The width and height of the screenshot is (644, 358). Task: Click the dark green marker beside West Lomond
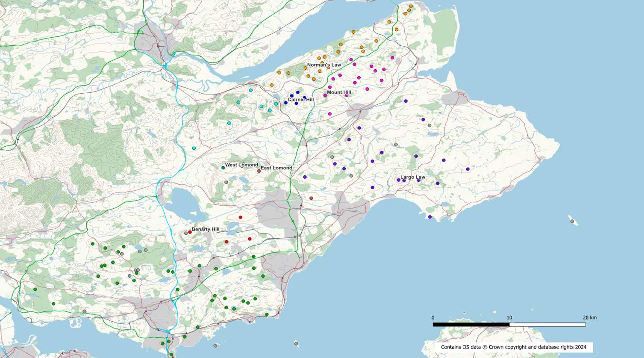tap(223, 168)
